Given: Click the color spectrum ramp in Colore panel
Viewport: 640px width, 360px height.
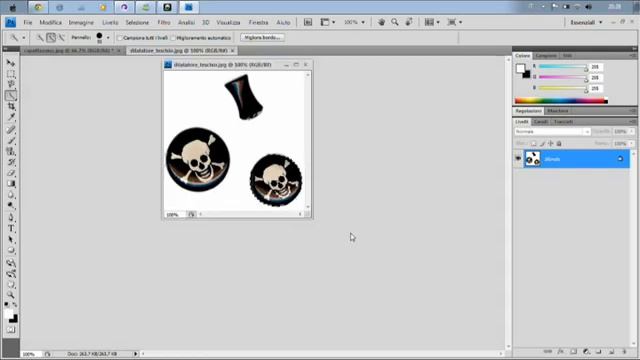Looking at the screenshot, I should [561, 101].
